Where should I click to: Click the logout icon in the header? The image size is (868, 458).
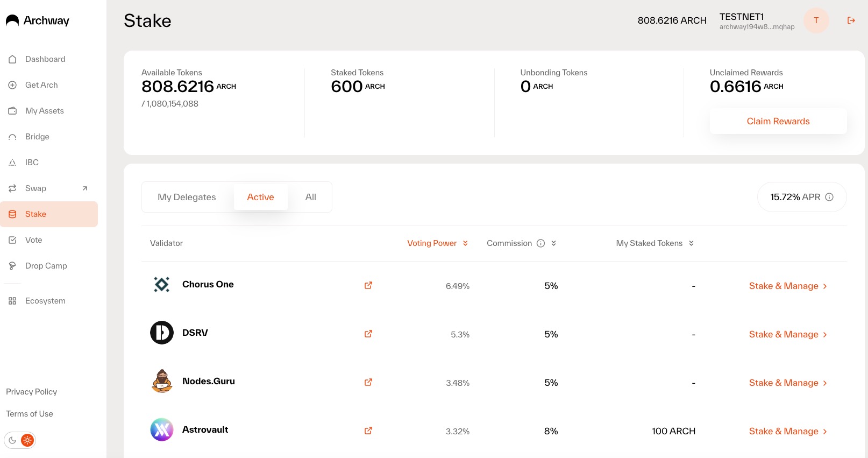(x=851, y=20)
